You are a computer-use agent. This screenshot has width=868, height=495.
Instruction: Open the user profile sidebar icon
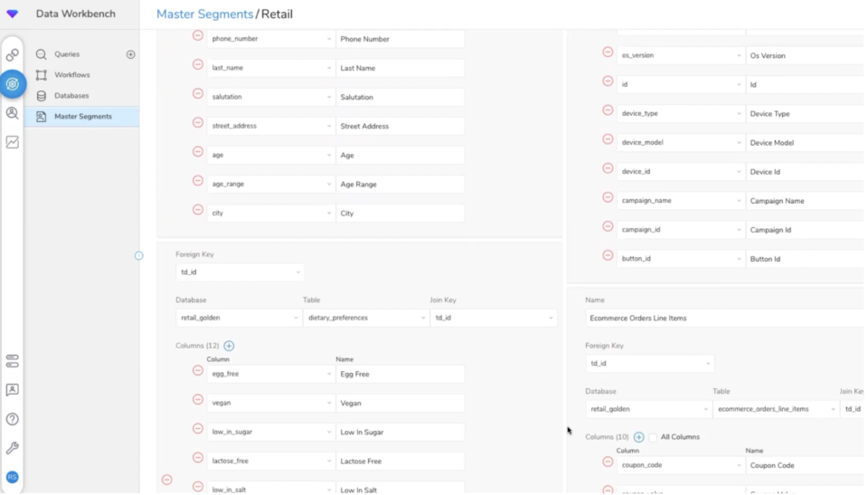point(12,390)
